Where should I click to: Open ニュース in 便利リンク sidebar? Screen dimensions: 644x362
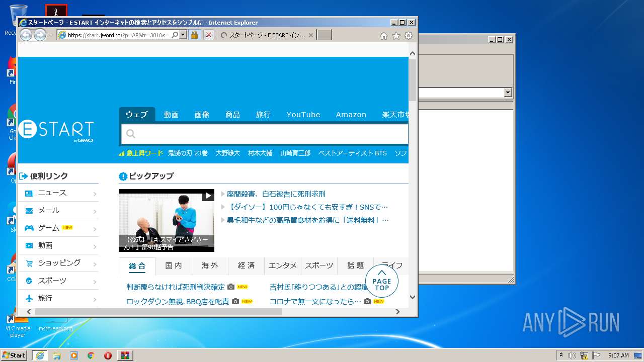[58, 193]
